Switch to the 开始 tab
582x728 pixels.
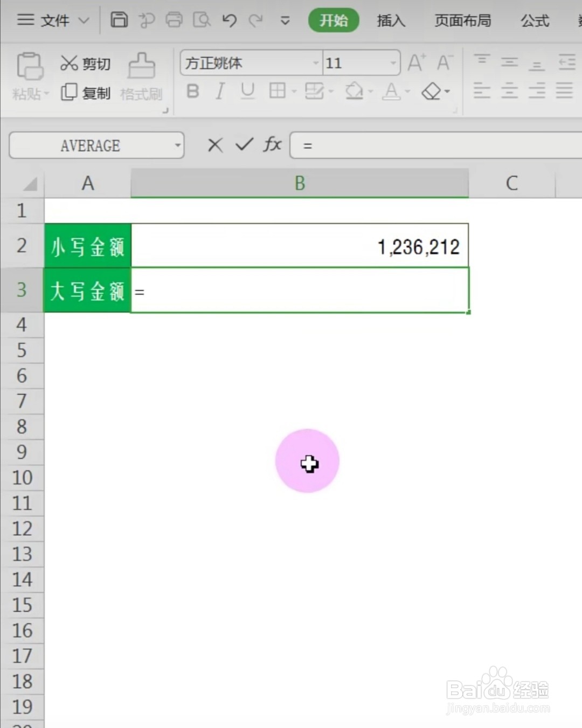tap(334, 20)
